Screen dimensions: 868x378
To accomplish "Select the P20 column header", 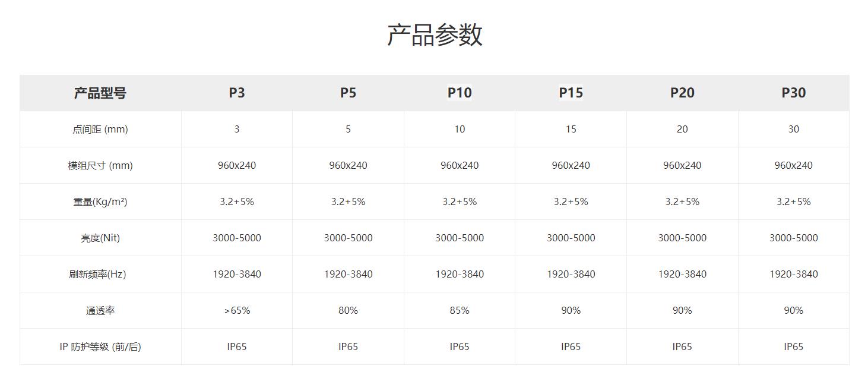I will pyautogui.click(x=682, y=93).
